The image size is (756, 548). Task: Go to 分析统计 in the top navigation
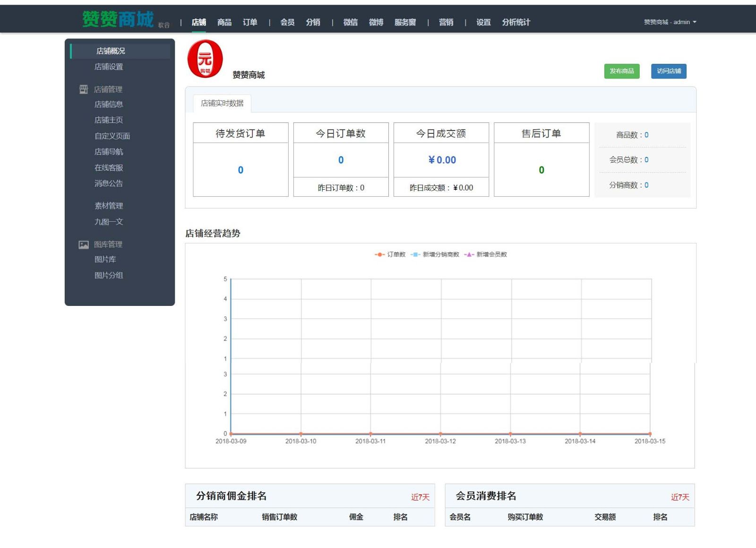516,22
